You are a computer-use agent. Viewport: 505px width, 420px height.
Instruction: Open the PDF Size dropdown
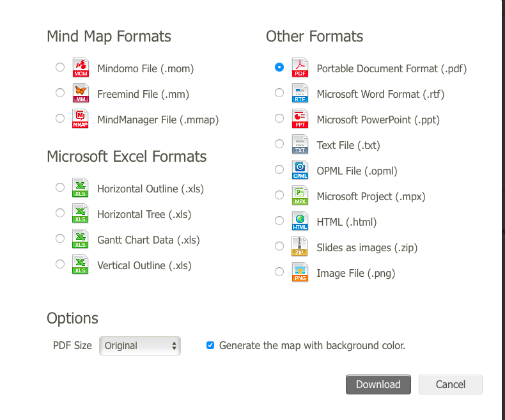140,346
